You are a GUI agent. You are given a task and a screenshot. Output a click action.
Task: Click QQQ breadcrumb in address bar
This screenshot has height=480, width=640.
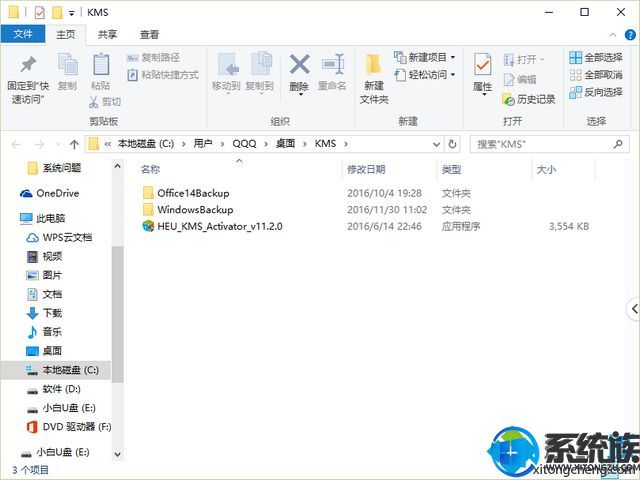pos(244,144)
